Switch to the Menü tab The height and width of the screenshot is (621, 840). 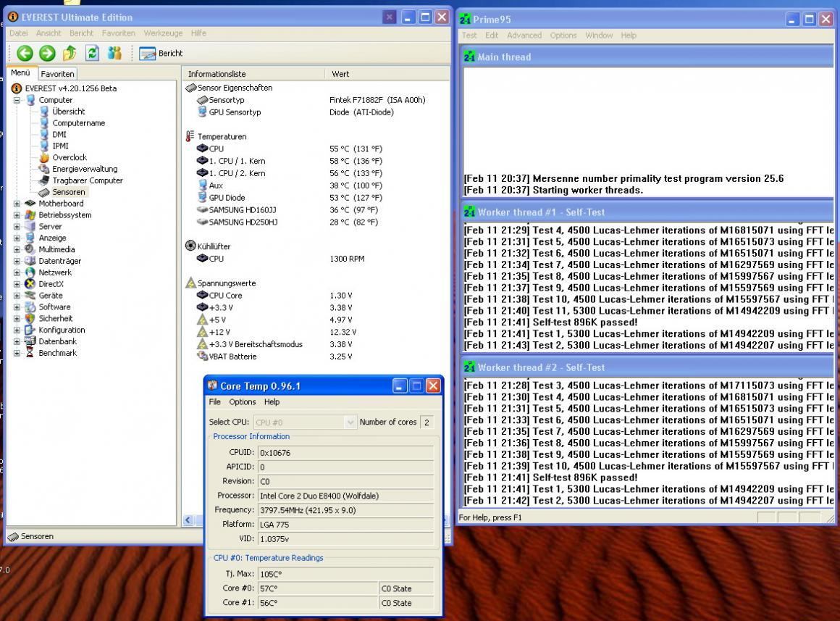21,73
